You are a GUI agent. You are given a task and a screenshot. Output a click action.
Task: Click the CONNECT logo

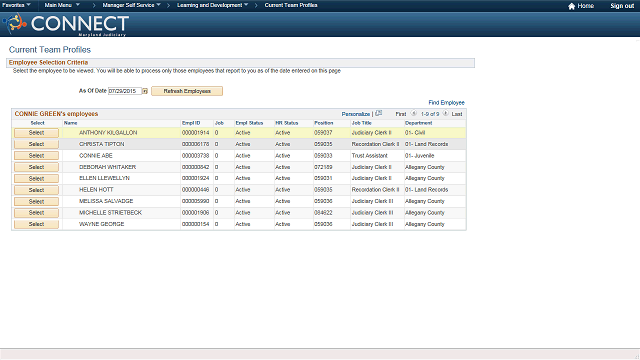(66, 24)
